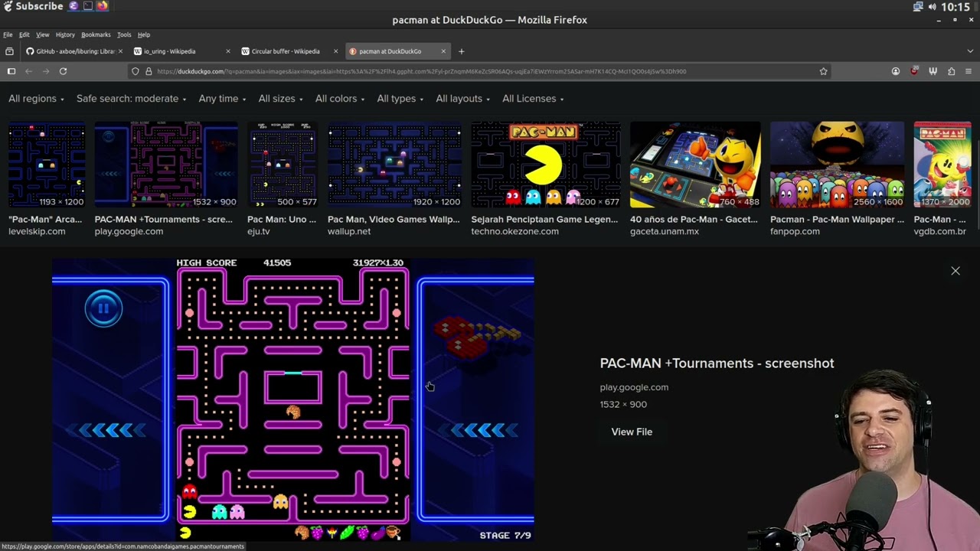
Task: Open the History menu
Action: pyautogui.click(x=65, y=34)
